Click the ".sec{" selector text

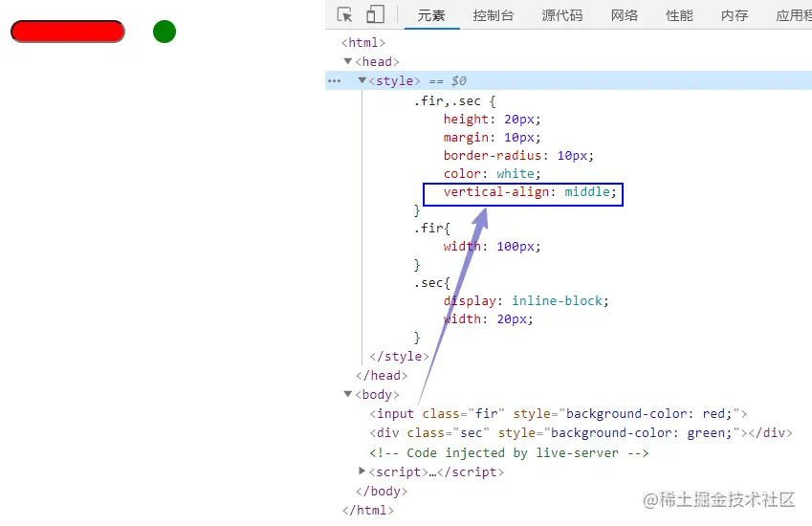pyautogui.click(x=432, y=283)
